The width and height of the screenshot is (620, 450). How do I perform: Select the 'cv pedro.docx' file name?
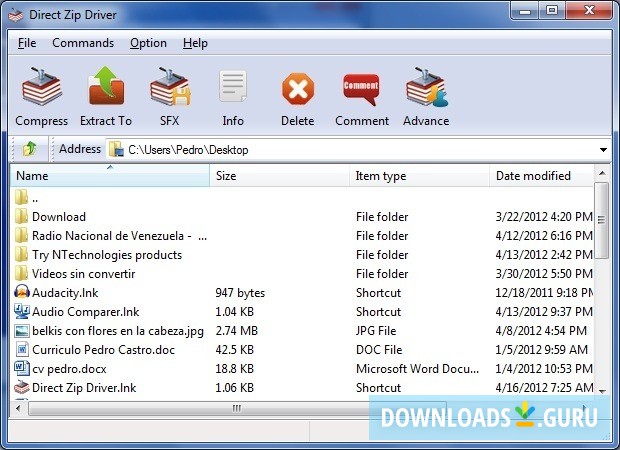tap(69, 369)
